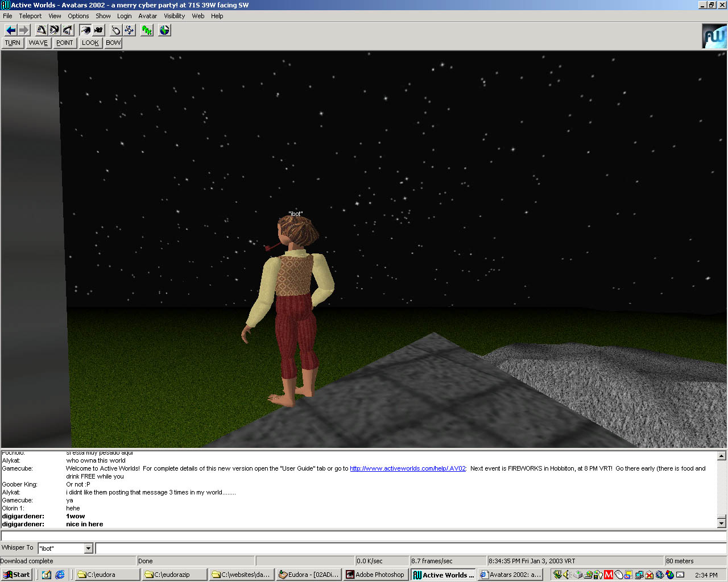
Task: Click the Active Worlds logo at top right
Action: 714,36
